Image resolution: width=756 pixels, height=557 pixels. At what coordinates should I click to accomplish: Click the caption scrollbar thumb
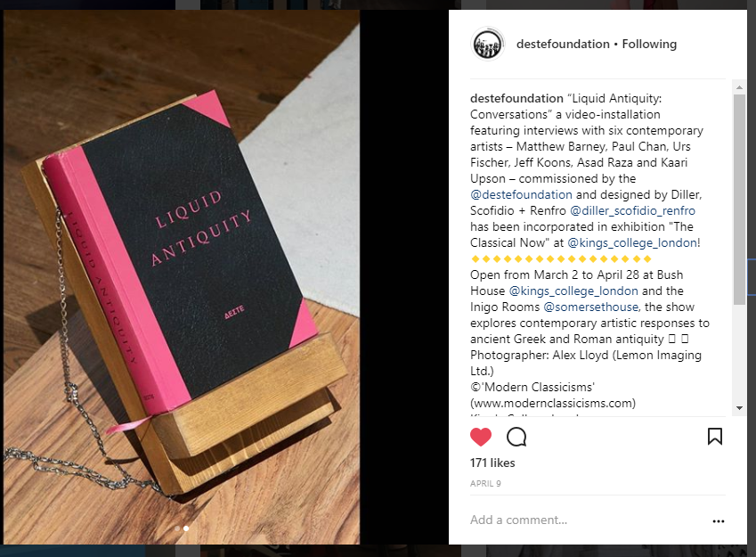click(x=739, y=199)
